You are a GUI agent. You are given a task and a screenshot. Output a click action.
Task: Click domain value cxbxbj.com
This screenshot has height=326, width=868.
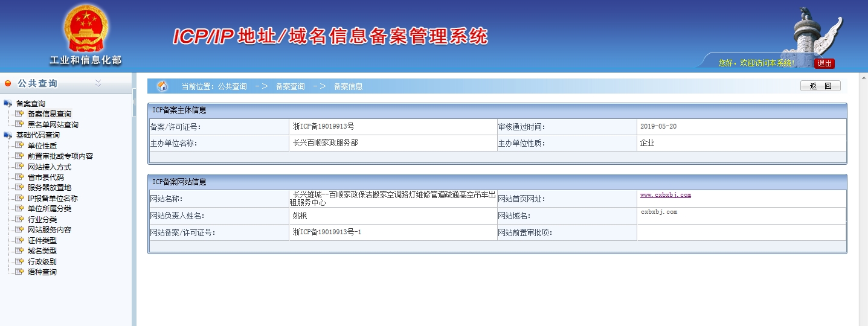[659, 212]
